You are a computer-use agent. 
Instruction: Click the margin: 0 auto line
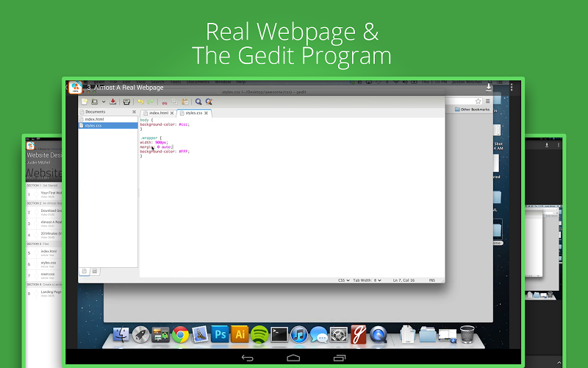click(x=157, y=146)
